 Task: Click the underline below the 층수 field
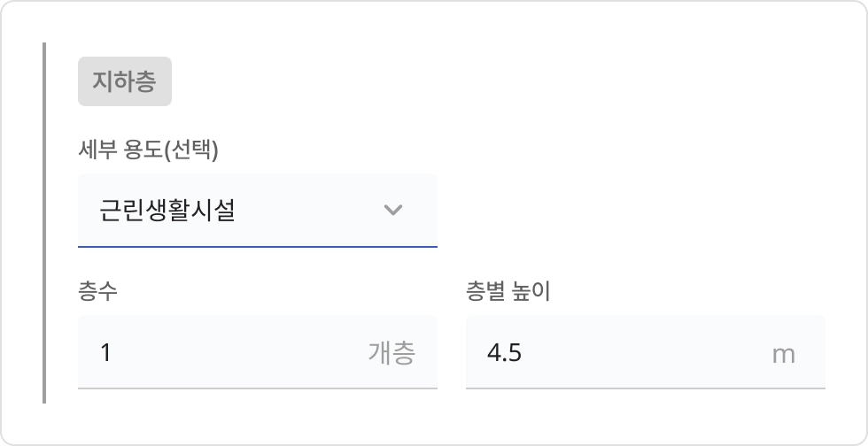pyautogui.click(x=257, y=388)
